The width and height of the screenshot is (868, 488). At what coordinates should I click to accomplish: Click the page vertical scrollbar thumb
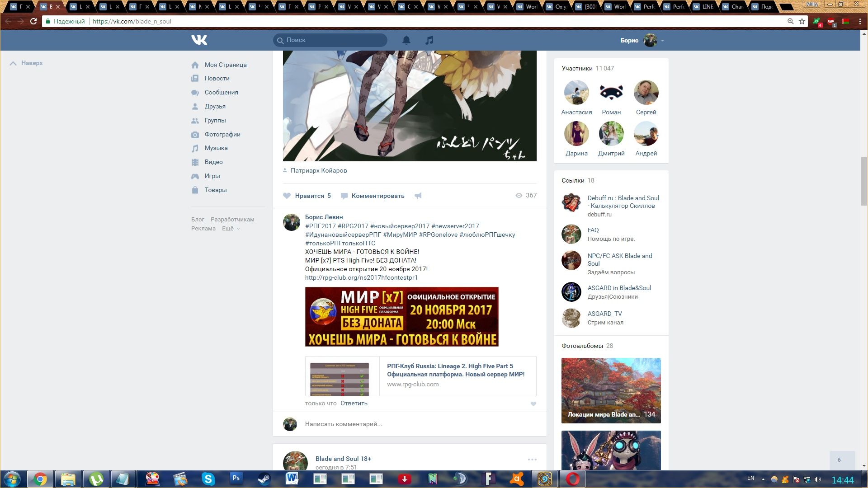point(864,181)
